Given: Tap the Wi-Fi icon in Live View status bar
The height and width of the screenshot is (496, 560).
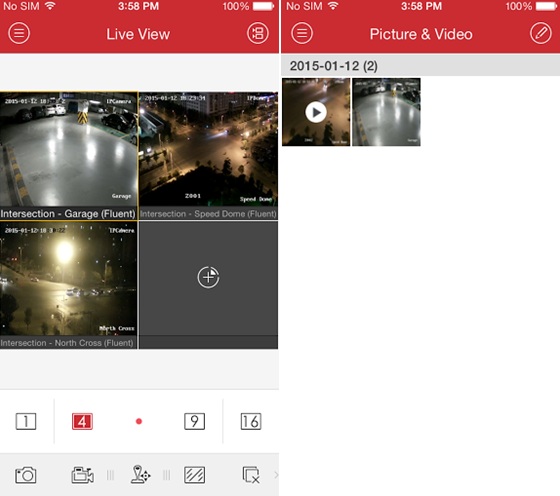Looking at the screenshot, I should tap(50, 6).
